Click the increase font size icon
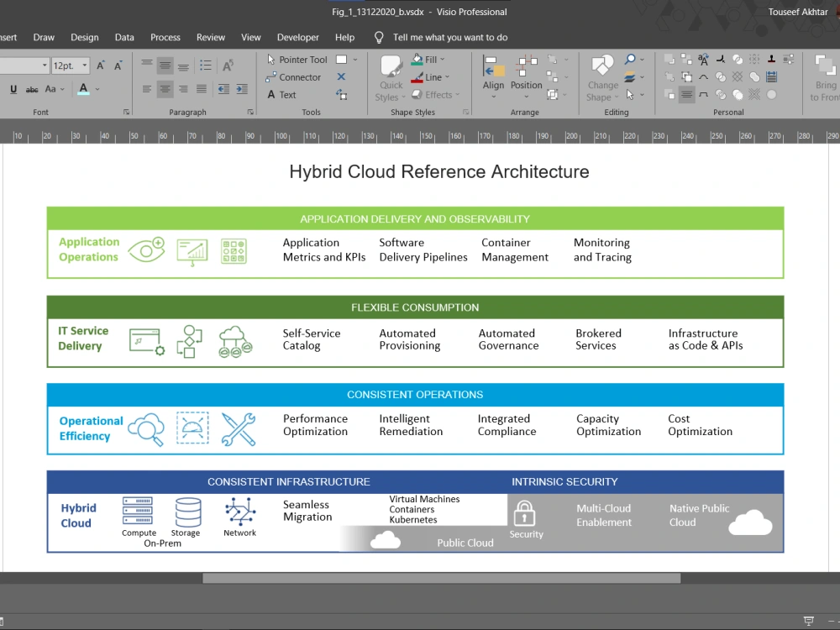The height and width of the screenshot is (630, 840). click(x=102, y=66)
